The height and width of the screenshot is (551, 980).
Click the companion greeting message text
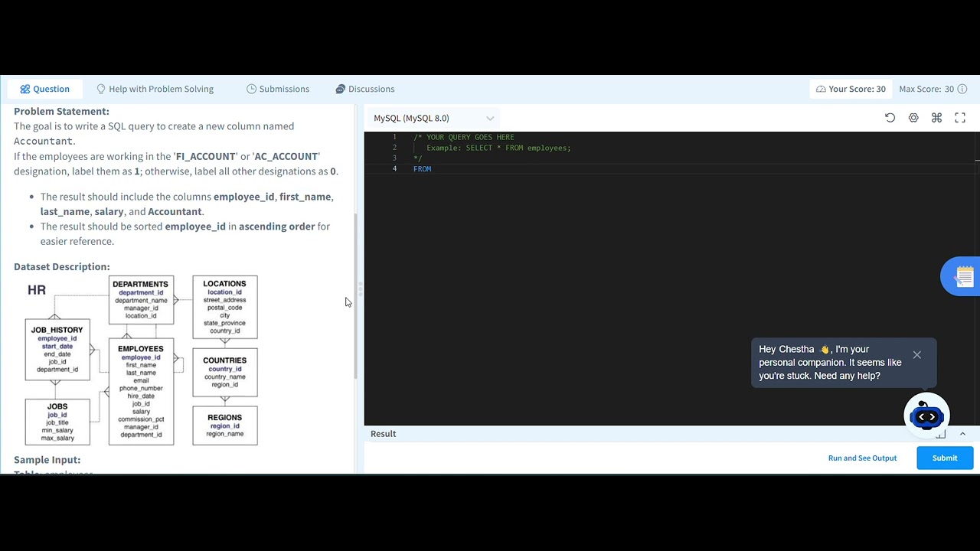[830, 363]
